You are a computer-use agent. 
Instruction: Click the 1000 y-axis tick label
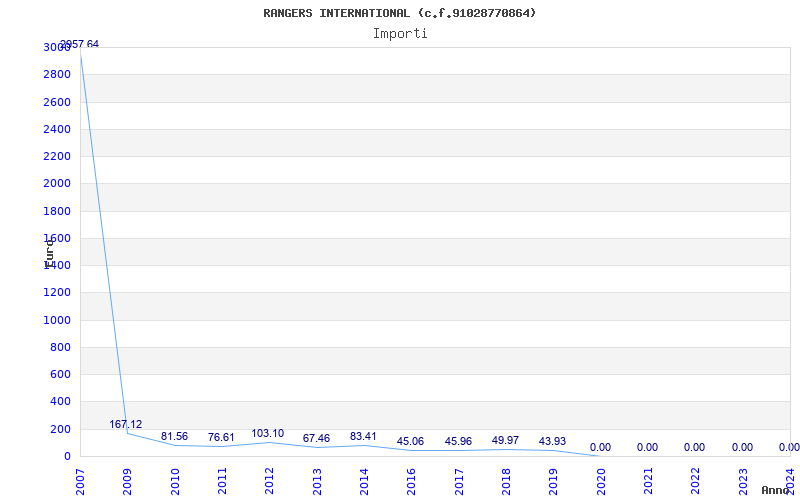56,320
